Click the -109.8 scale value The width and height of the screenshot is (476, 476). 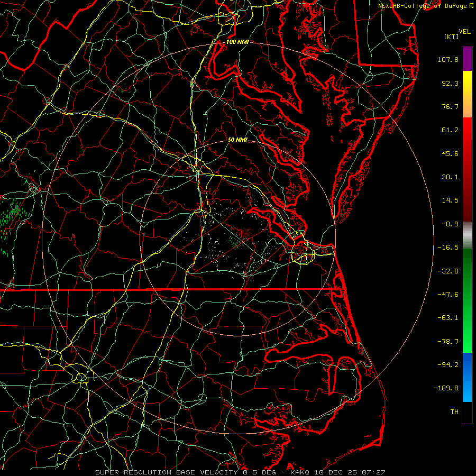click(446, 388)
